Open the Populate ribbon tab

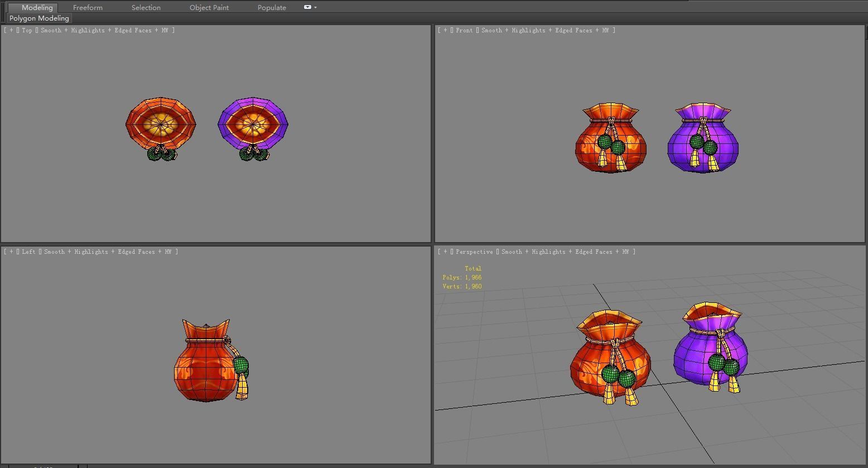point(272,7)
